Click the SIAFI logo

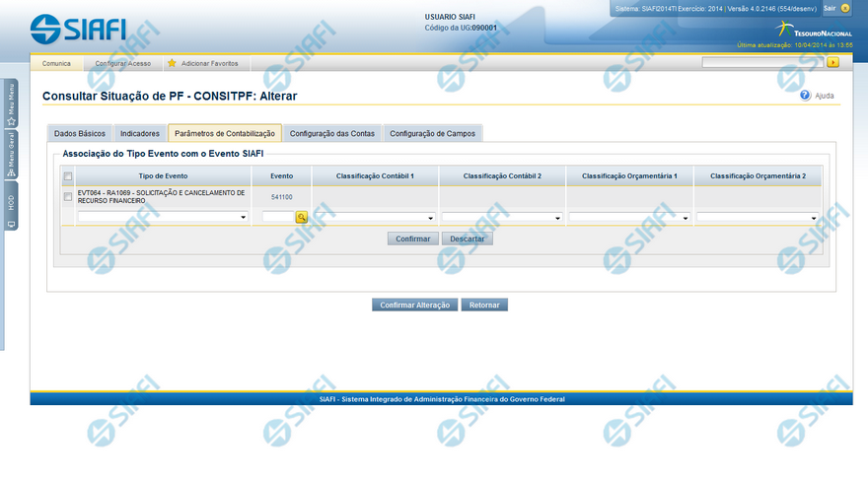78,28
